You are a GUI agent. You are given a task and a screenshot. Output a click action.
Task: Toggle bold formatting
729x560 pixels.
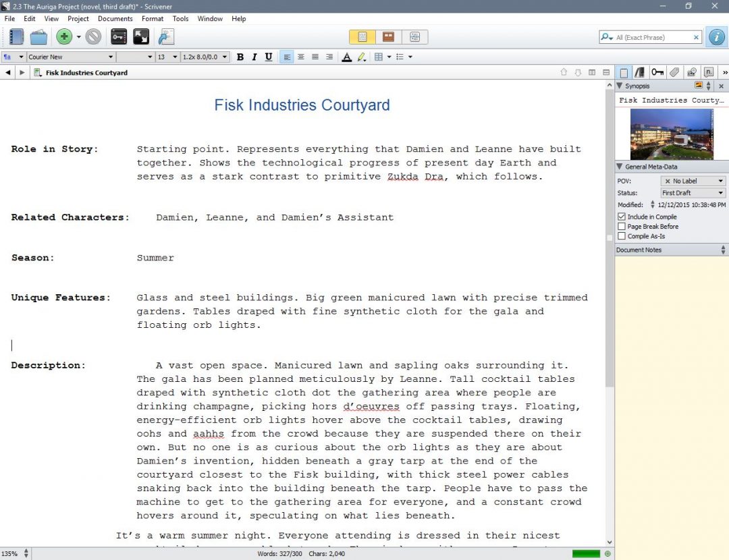240,57
